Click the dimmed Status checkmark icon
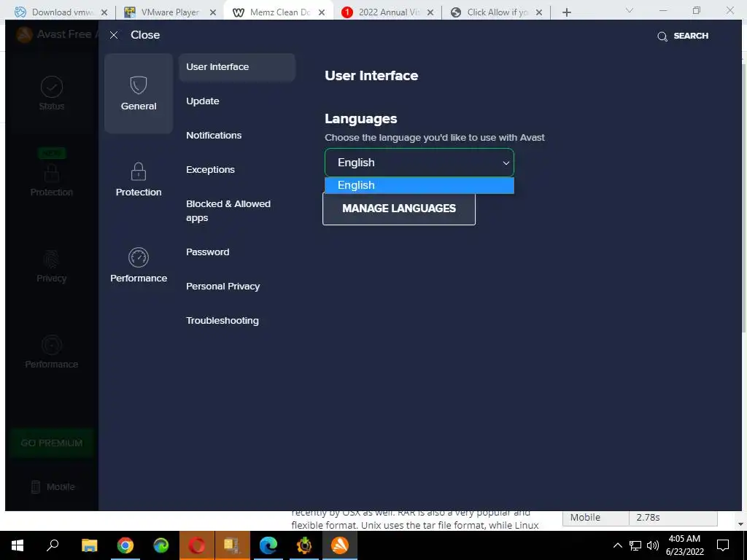Viewport: 747px width, 560px height. (52, 87)
